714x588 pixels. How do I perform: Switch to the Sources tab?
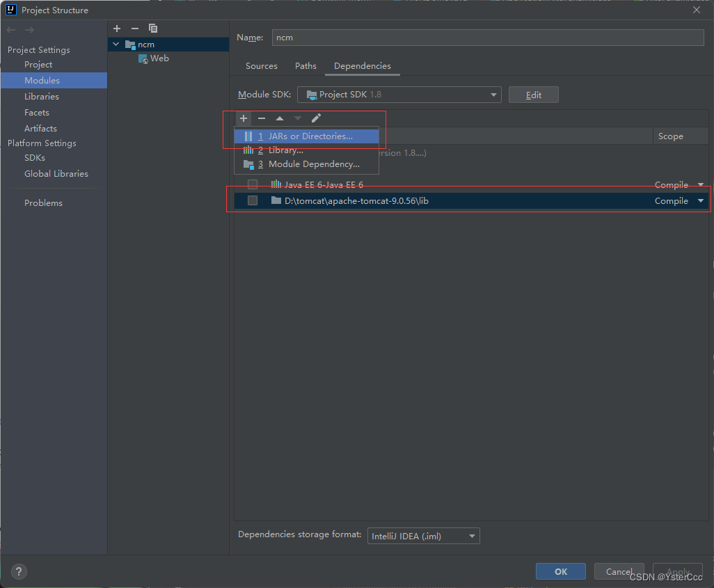(x=262, y=66)
